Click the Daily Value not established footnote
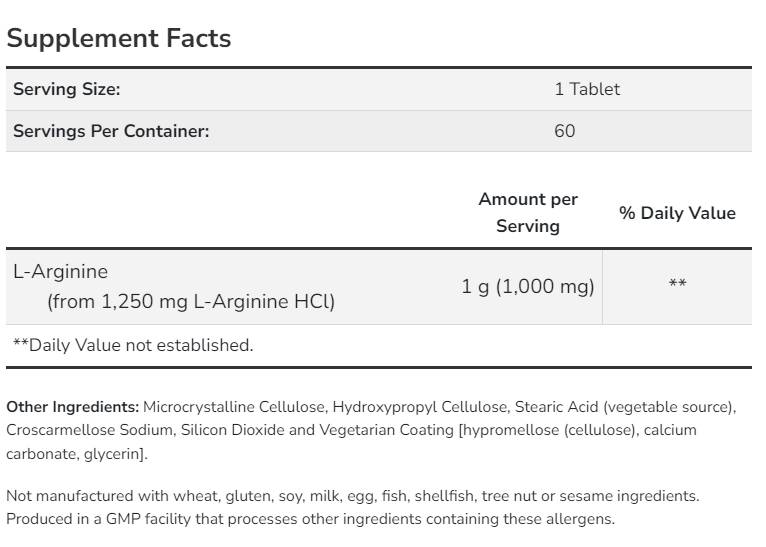This screenshot has height=547, width=766. coord(133,345)
